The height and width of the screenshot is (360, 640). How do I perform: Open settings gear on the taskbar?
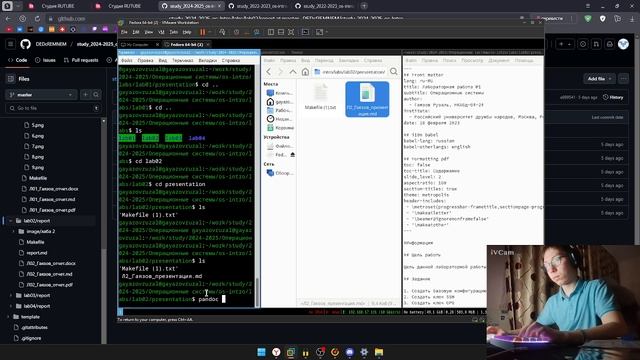coord(364,352)
